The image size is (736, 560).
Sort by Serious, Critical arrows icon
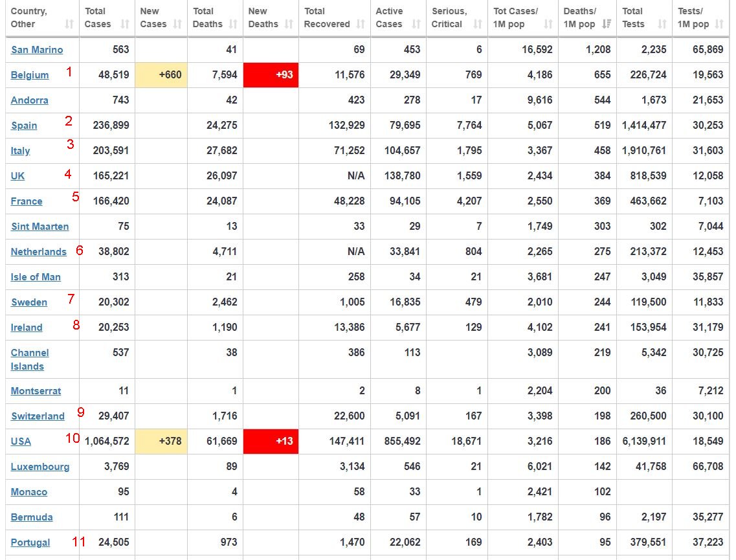pyautogui.click(x=478, y=24)
